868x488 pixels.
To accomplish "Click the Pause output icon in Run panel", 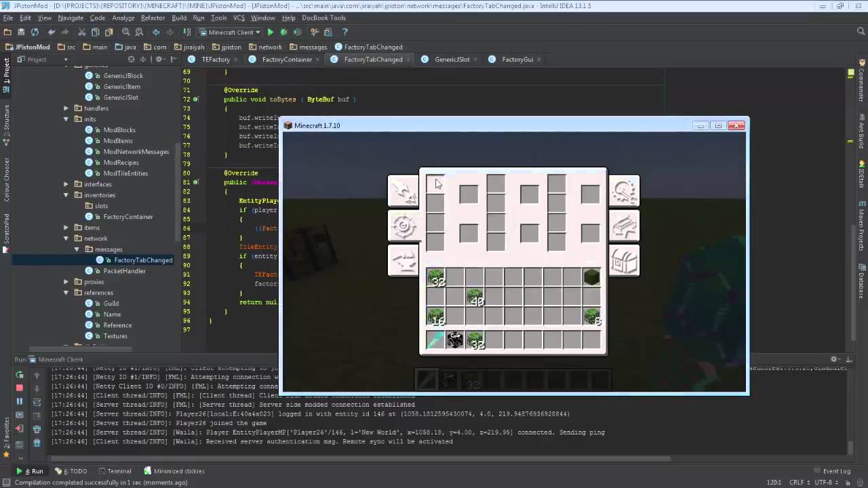I will click(x=20, y=401).
